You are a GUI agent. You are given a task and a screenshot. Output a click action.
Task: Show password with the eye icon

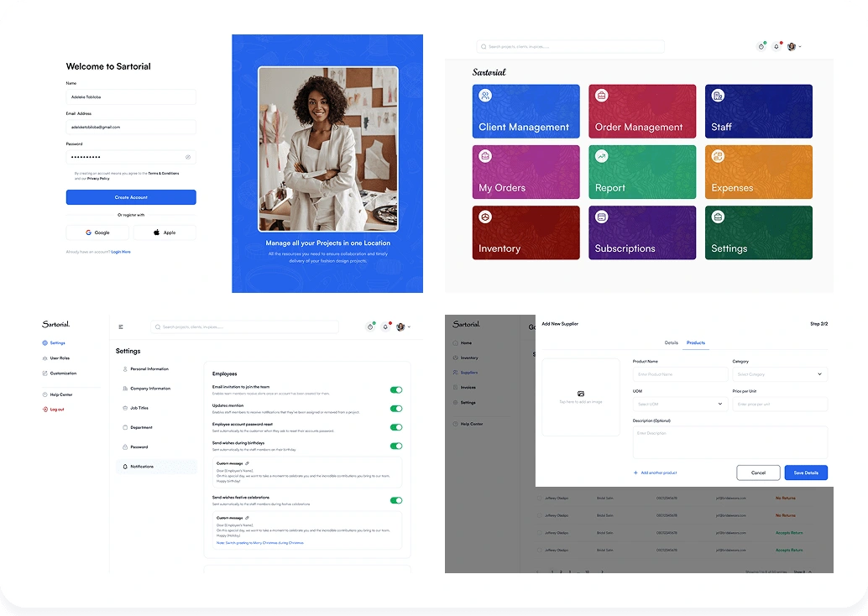click(x=188, y=157)
